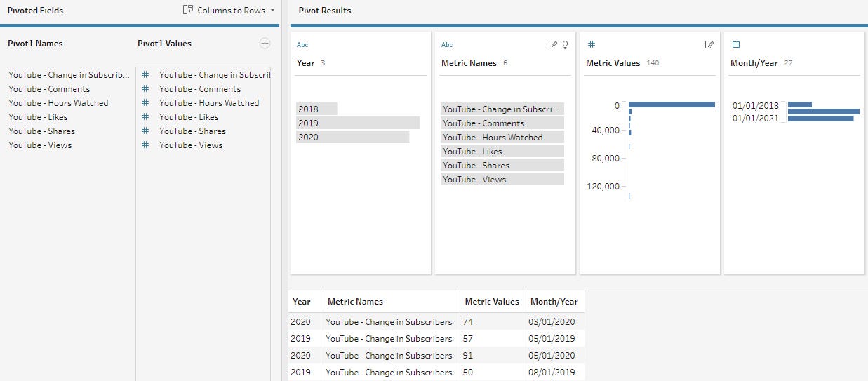
Task: Click the plus icon to add pivot values
Action: (x=265, y=44)
